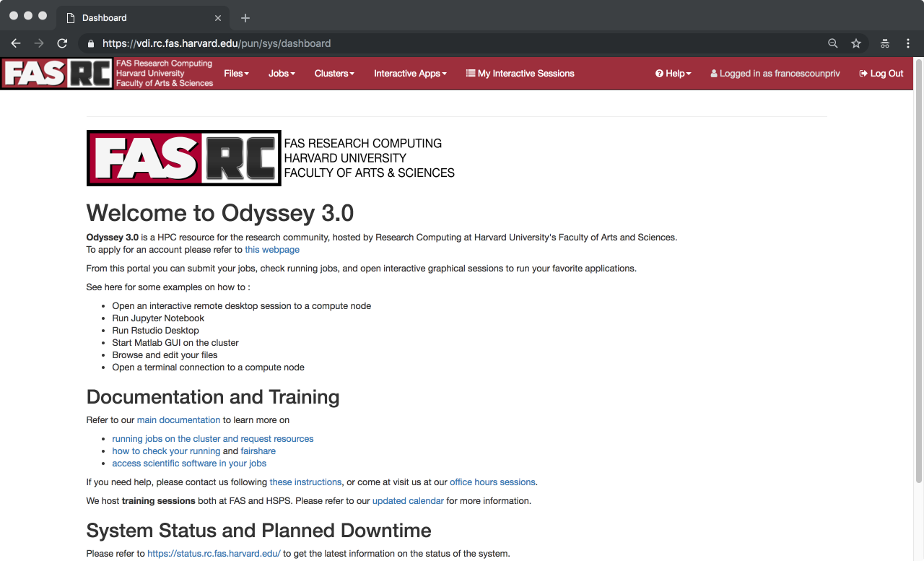Image resolution: width=924 pixels, height=561 pixels.
Task: Reload the Dashboard page
Action: 62,43
